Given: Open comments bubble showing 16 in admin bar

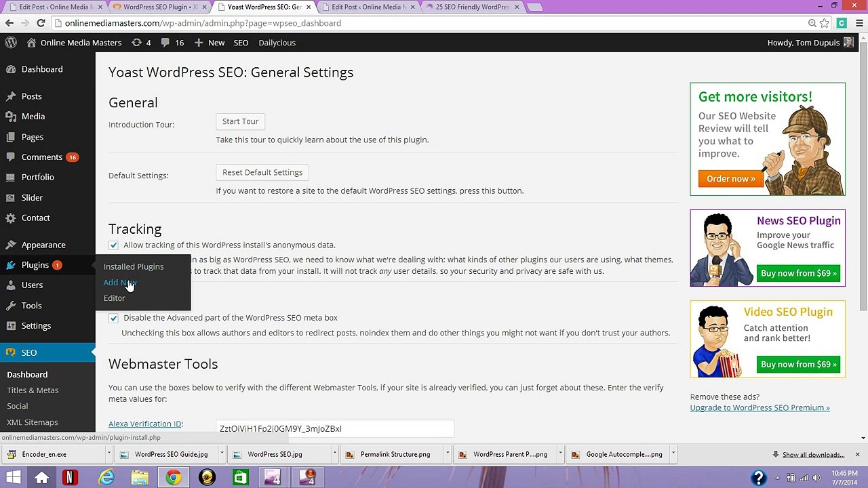Looking at the screenshot, I should coord(172,43).
